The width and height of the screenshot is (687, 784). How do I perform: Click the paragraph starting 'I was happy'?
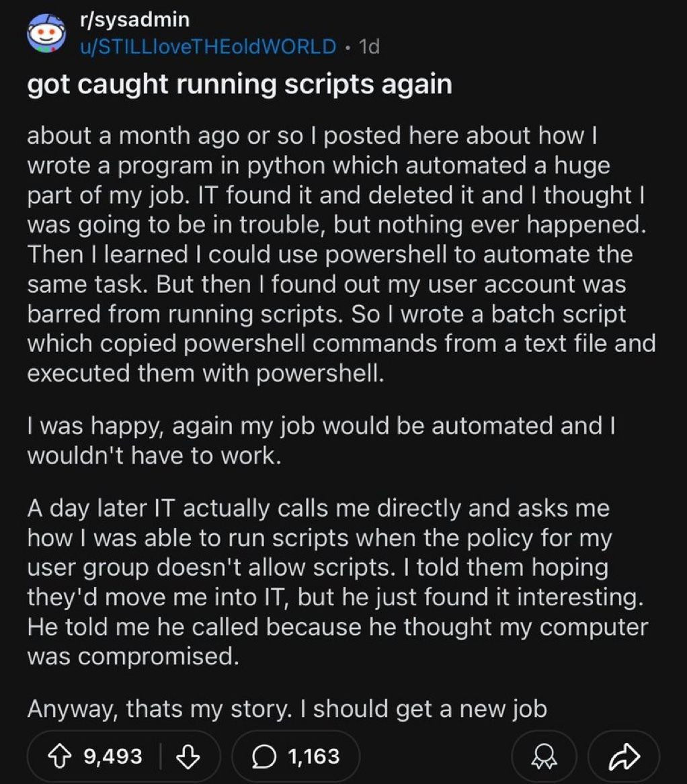click(323, 439)
